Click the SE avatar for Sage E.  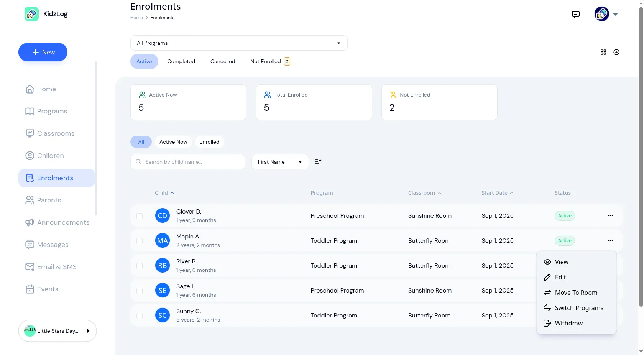click(162, 290)
